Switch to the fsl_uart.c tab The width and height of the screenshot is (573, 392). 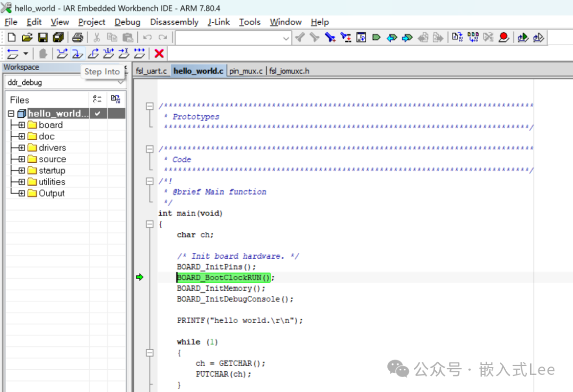pyautogui.click(x=152, y=70)
